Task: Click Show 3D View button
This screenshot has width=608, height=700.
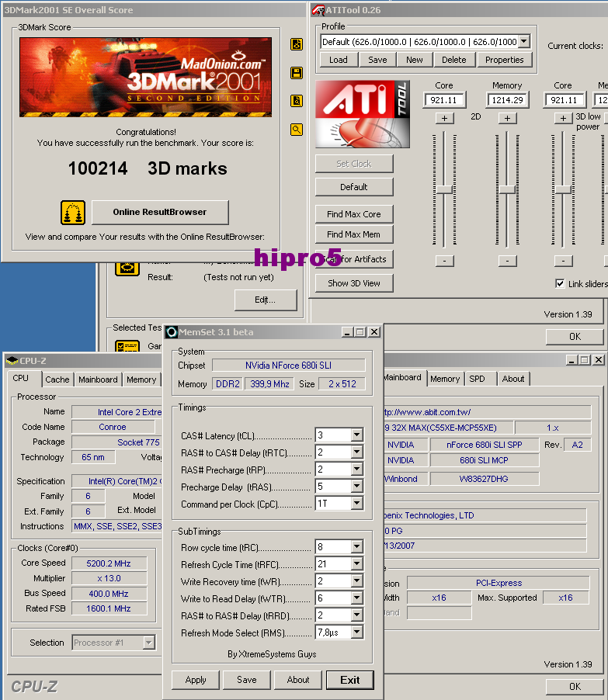Action: click(x=354, y=283)
